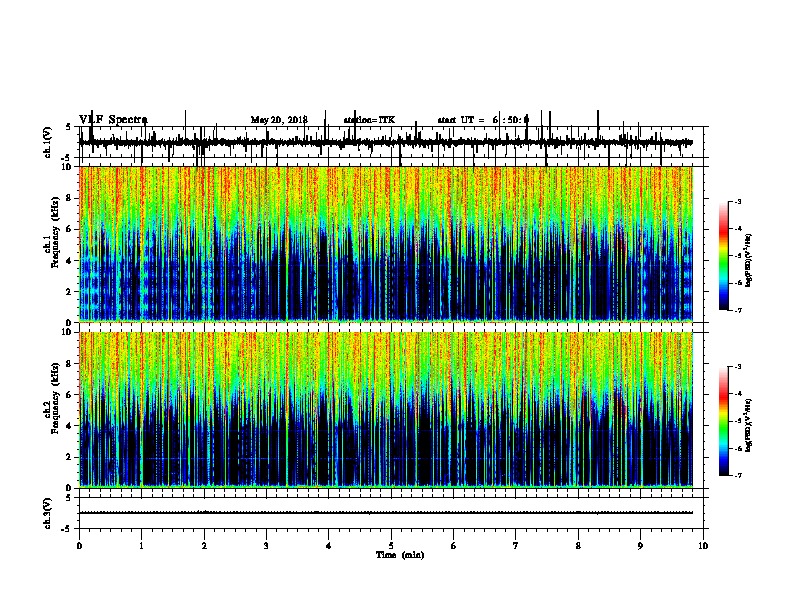Click the '4' kHz tick of ch.1 spectrogram
The width and height of the screenshot is (792, 612).
[x=69, y=261]
